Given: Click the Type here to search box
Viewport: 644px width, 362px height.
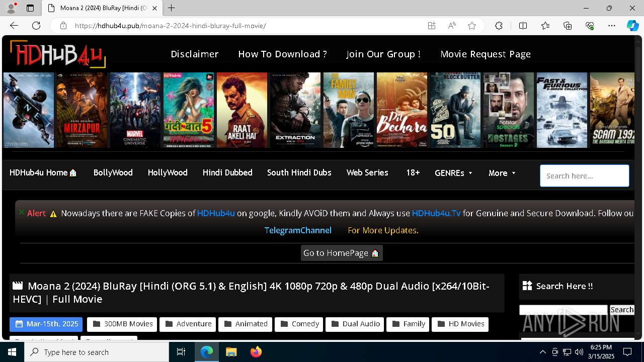Looking at the screenshot, I should pos(97,352).
